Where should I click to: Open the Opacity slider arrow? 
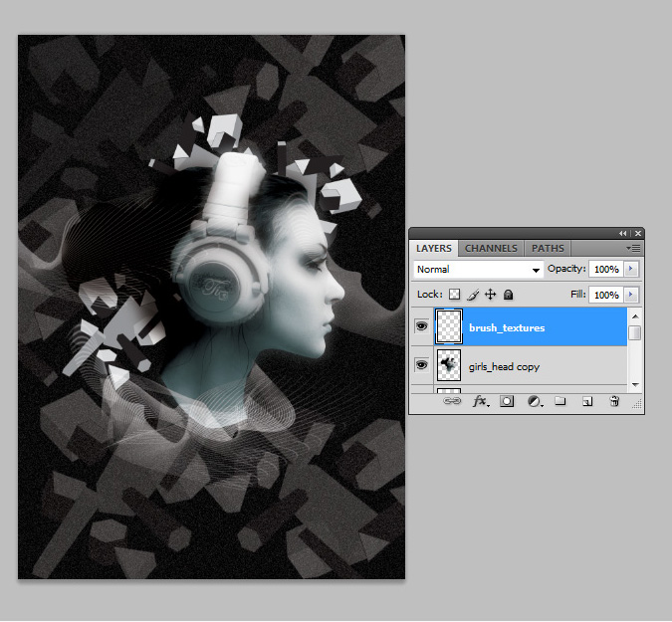coord(631,270)
